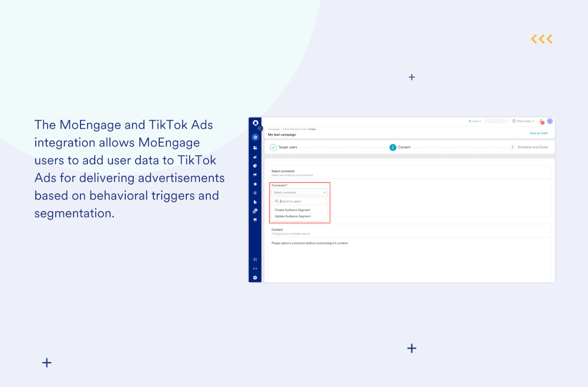Image resolution: width=588 pixels, height=387 pixels.
Task: Click the Select connector section heading
Action: (283, 171)
